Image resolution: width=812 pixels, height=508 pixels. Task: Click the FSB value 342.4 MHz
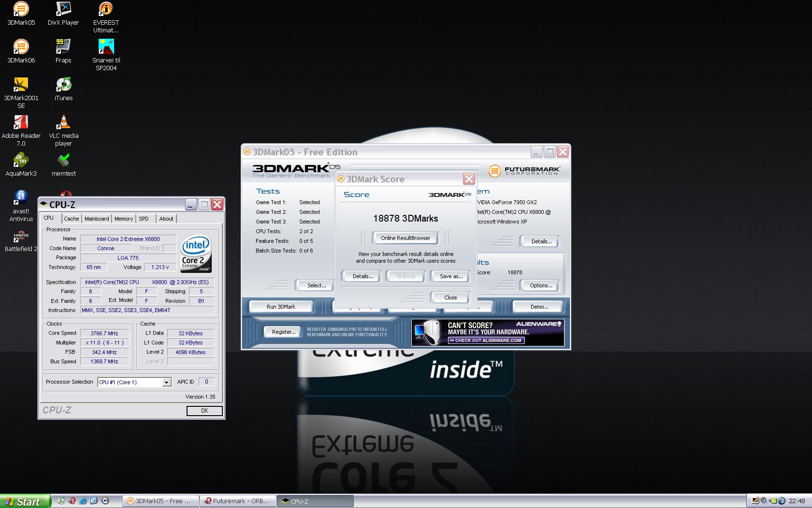click(104, 352)
